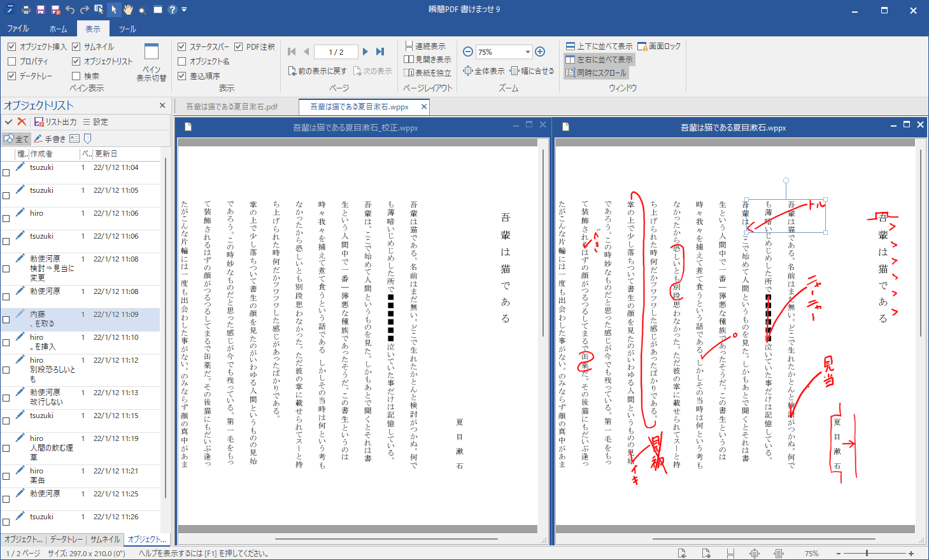Click the redo arrow icon
The image size is (929, 560).
click(x=84, y=10)
